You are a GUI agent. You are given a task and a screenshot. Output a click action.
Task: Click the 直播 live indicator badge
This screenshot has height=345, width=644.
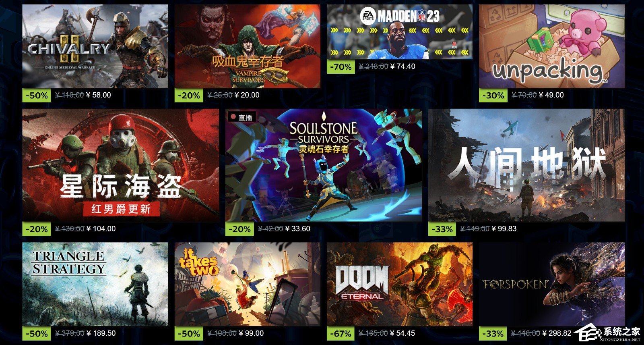242,117
